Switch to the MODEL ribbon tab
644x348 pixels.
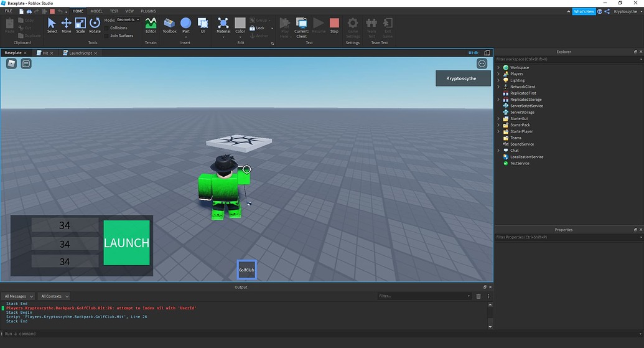(96, 11)
